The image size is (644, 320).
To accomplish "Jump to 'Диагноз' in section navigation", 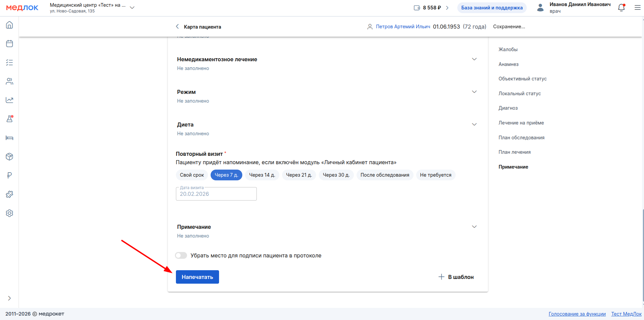I will (508, 108).
